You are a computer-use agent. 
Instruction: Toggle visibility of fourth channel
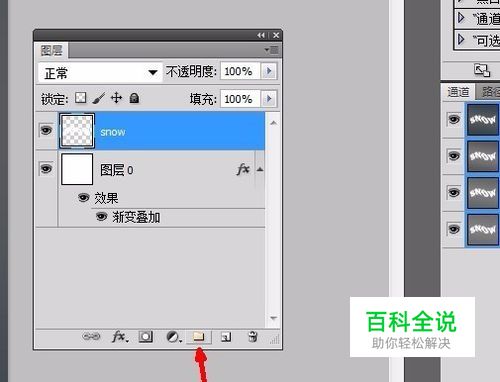(x=454, y=229)
